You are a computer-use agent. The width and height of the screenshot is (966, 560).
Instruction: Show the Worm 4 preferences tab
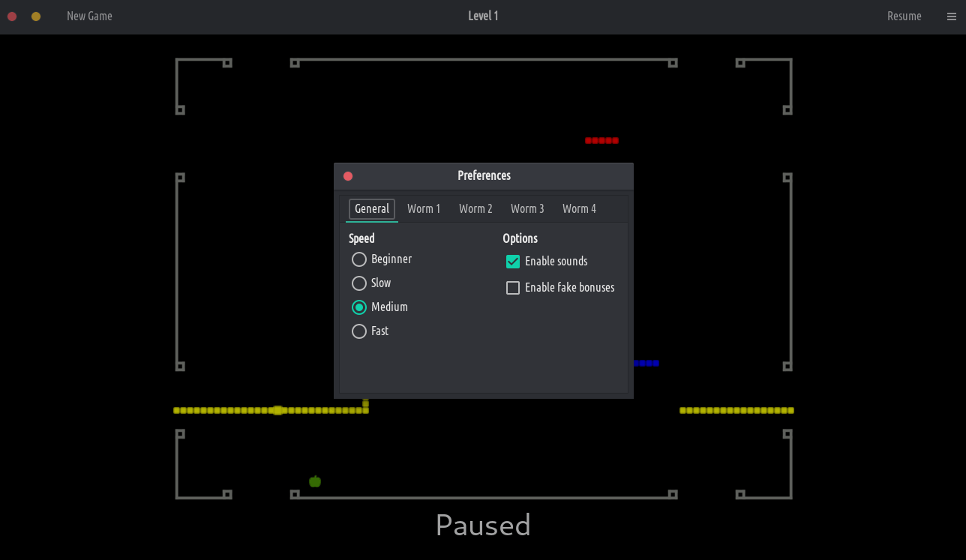tap(579, 209)
